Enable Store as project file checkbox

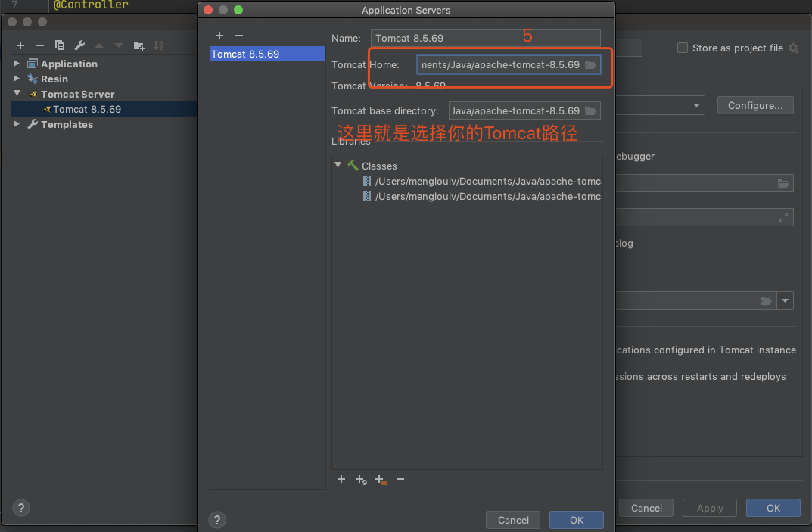(x=683, y=48)
